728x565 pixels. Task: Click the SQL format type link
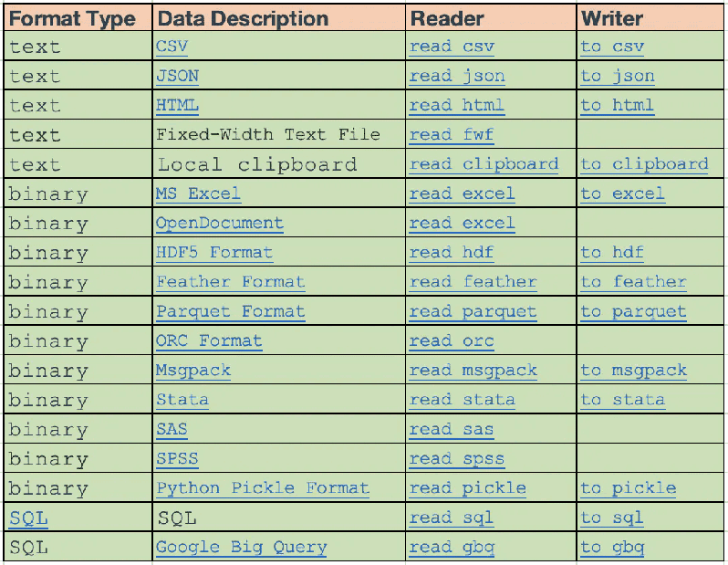tap(28, 518)
